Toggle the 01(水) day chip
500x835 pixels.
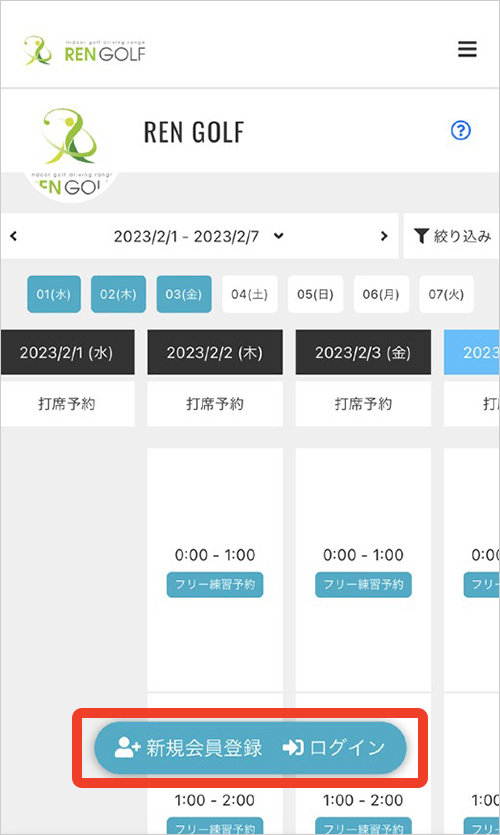click(54, 294)
